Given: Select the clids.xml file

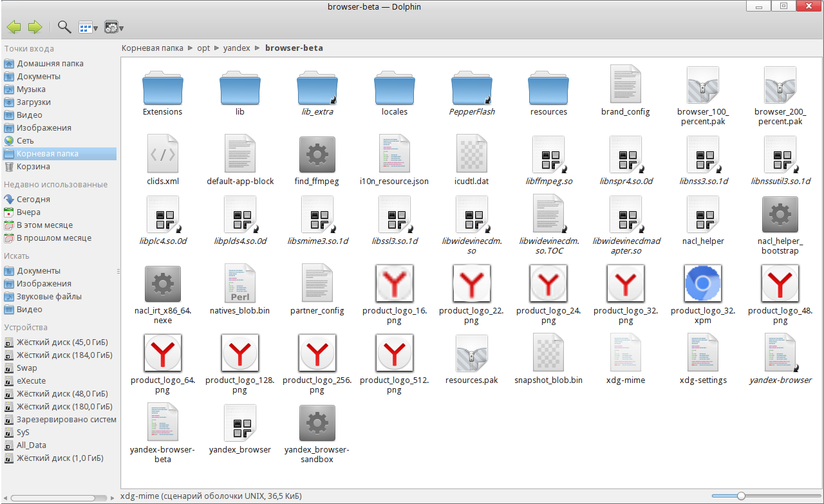Looking at the screenshot, I should [x=163, y=160].
